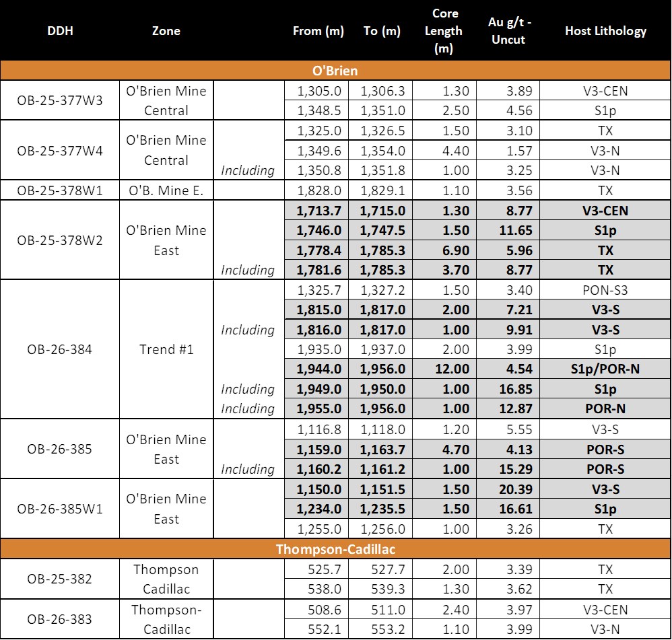Screen dimensions: 672x640
Task: Select the 16.85 Au grade cell
Action: click(509, 389)
